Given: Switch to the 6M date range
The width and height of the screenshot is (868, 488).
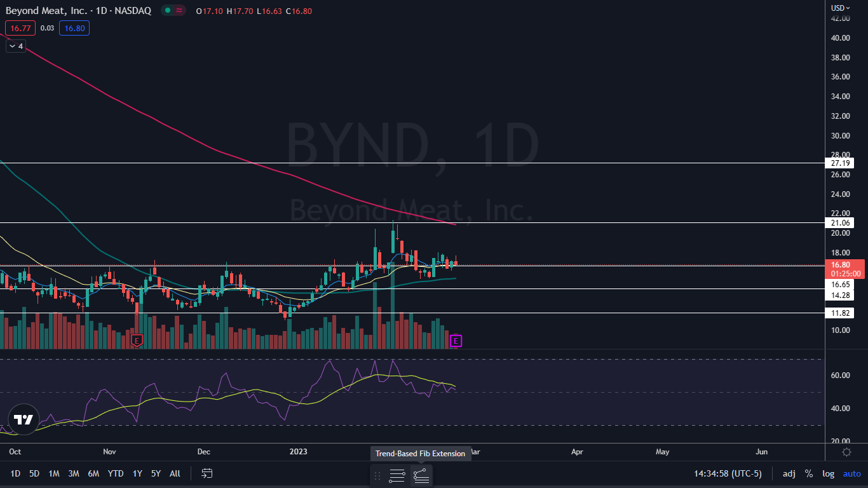Looking at the screenshot, I should 93,473.
